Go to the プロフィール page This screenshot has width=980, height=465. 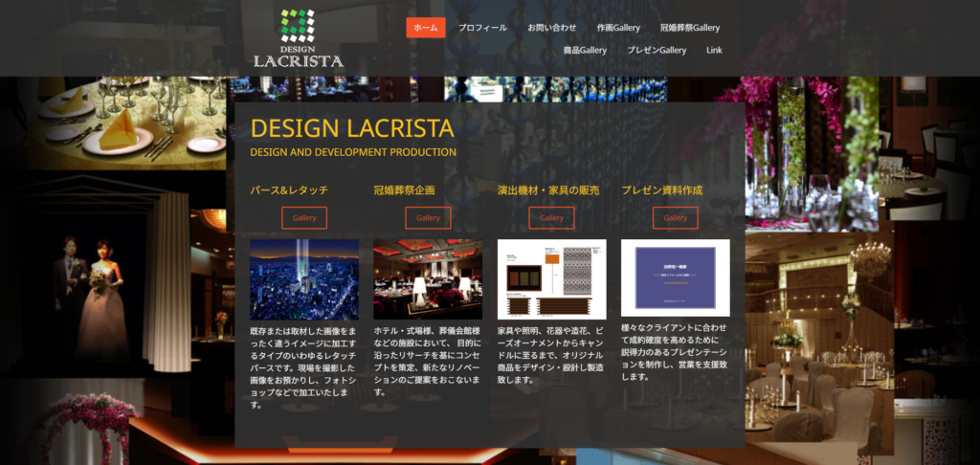[482, 28]
